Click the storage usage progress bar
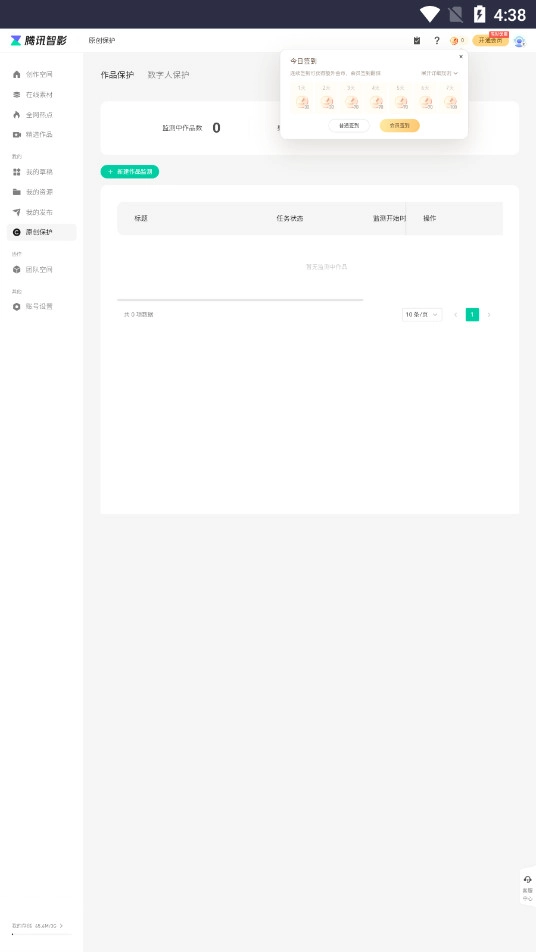The image size is (536, 952). point(41,934)
